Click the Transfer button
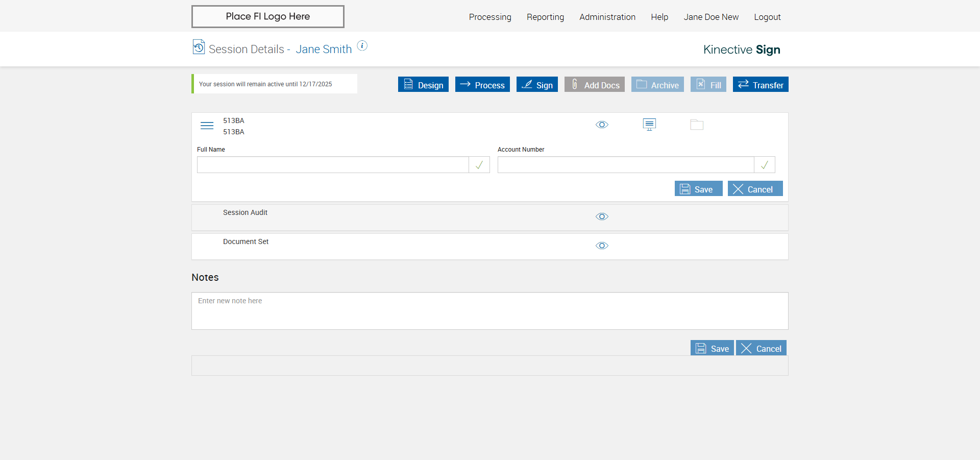 (760, 85)
